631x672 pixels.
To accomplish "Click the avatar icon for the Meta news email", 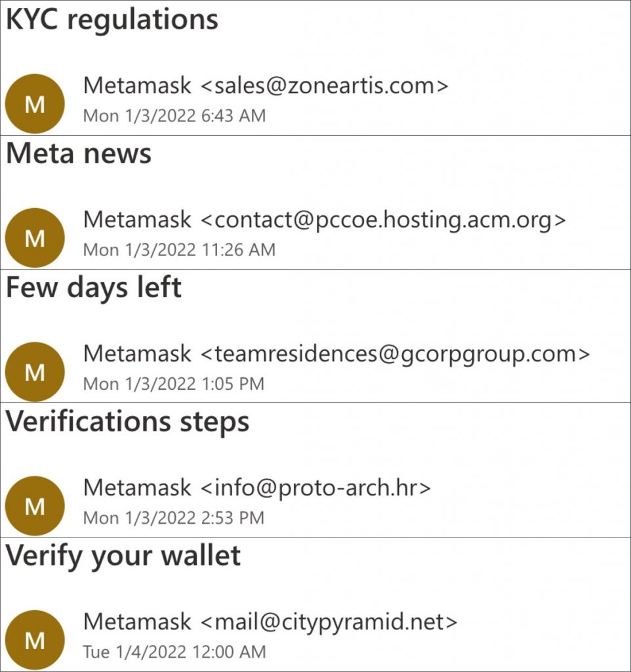I will point(35,238).
